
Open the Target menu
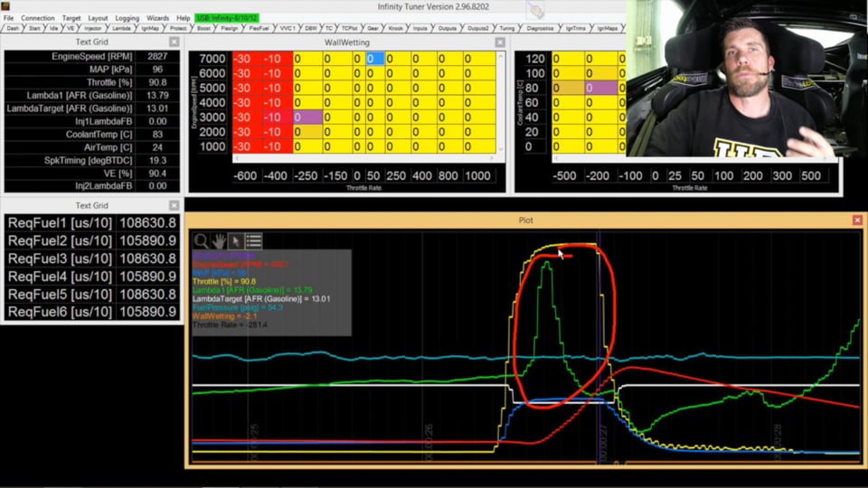coord(71,18)
